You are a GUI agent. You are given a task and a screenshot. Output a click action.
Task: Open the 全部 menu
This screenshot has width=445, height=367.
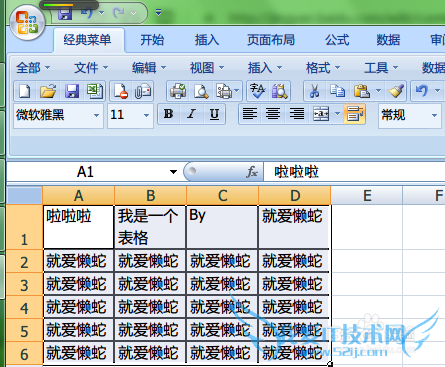[33, 68]
